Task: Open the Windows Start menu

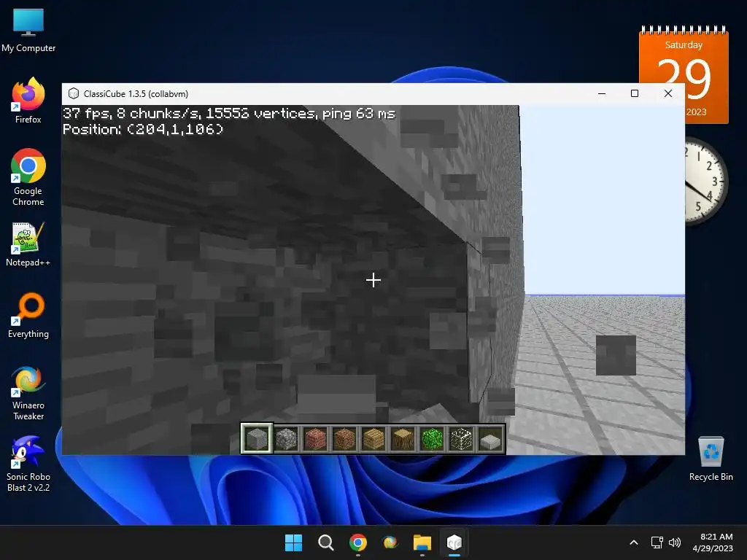Action: (293, 542)
